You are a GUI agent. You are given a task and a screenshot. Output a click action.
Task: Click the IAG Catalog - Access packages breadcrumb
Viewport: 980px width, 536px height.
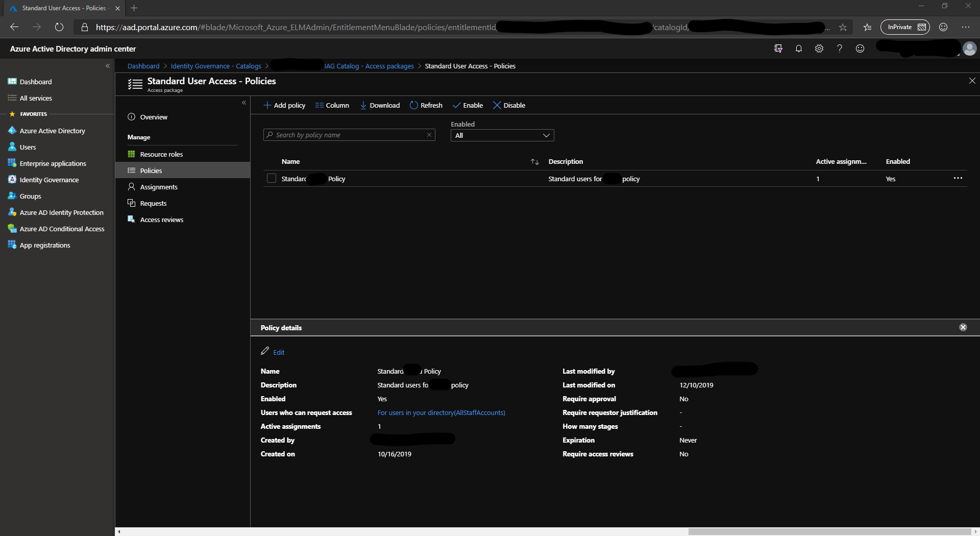(x=369, y=66)
